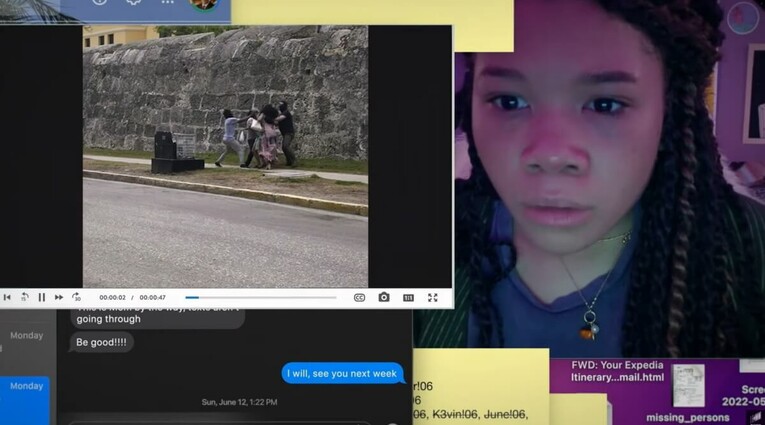Click the "FWD: Your Expedia Itinerary" file label
This screenshot has width=765, height=425.
click(617, 371)
